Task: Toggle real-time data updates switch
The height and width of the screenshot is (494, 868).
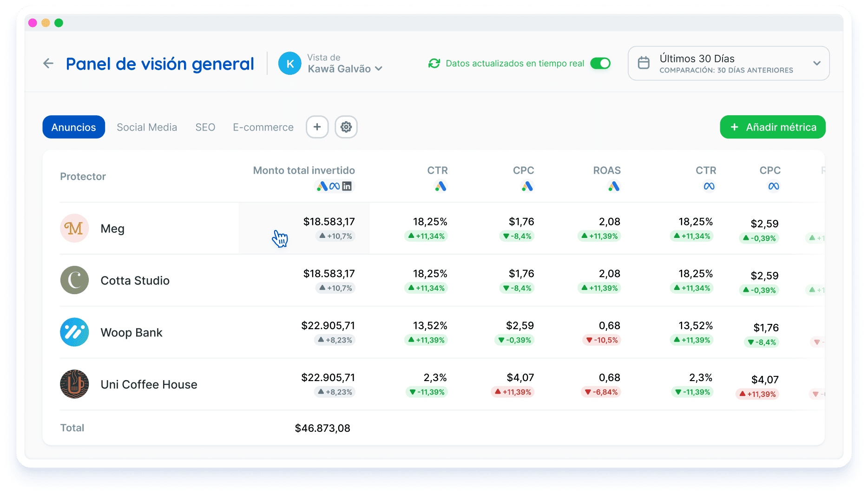Action: click(x=600, y=63)
